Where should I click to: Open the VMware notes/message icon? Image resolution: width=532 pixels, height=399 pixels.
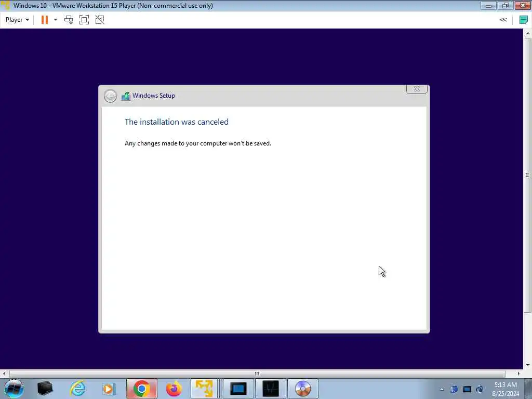(524, 20)
